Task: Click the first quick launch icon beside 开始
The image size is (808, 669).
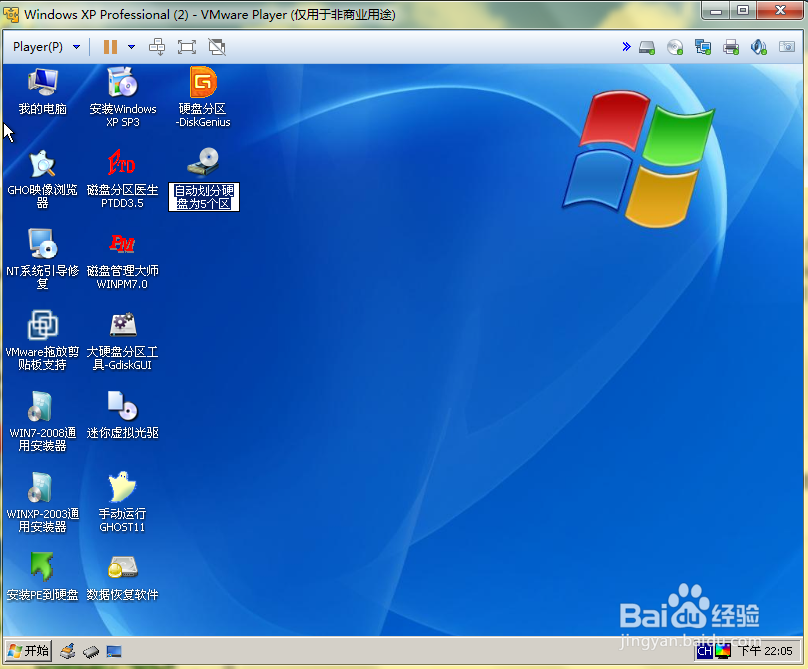Action: (x=68, y=651)
